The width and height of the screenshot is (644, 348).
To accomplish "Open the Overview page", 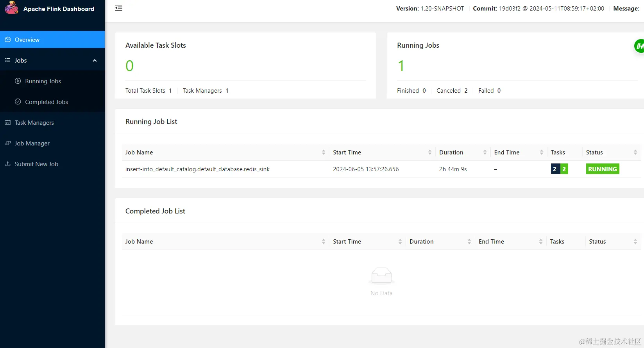I will click(52, 39).
